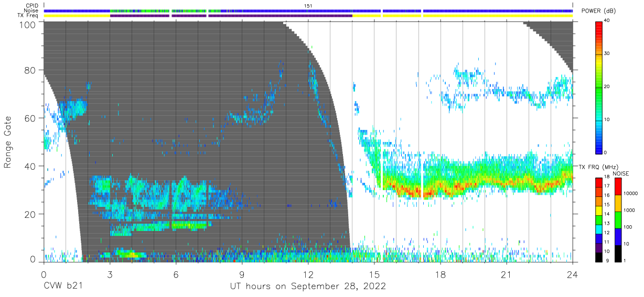Screen dimensions: 644x297
Task: Click the y-axis tick label '60'
Action: [x=30, y=118]
